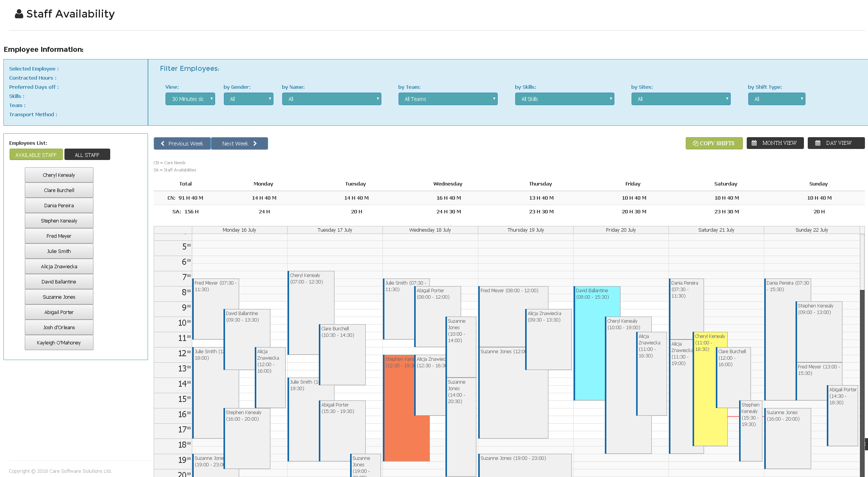Click the copy icon on Copy Shifts
Image resolution: width=868 pixels, height=477 pixels.
click(696, 143)
